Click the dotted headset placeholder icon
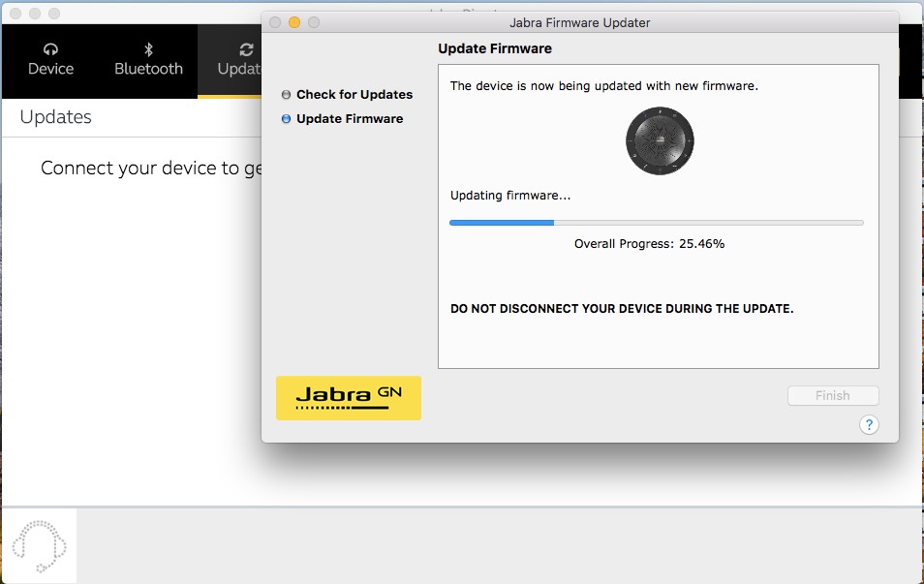This screenshot has width=924, height=584. pyautogui.click(x=39, y=545)
